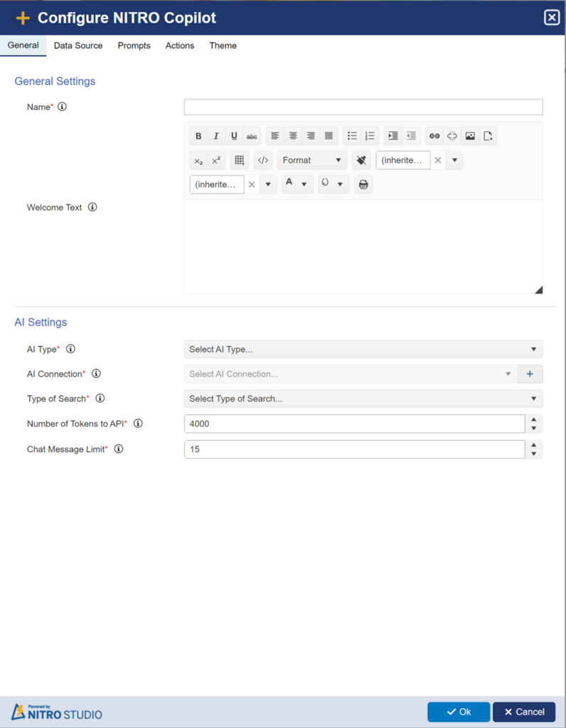The height and width of the screenshot is (728, 566).
Task: Insert an unordered bullet list
Action: click(353, 136)
